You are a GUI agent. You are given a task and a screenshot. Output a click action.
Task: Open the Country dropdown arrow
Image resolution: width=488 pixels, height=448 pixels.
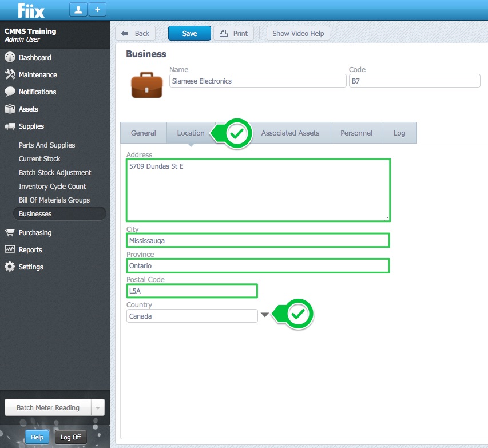click(265, 315)
